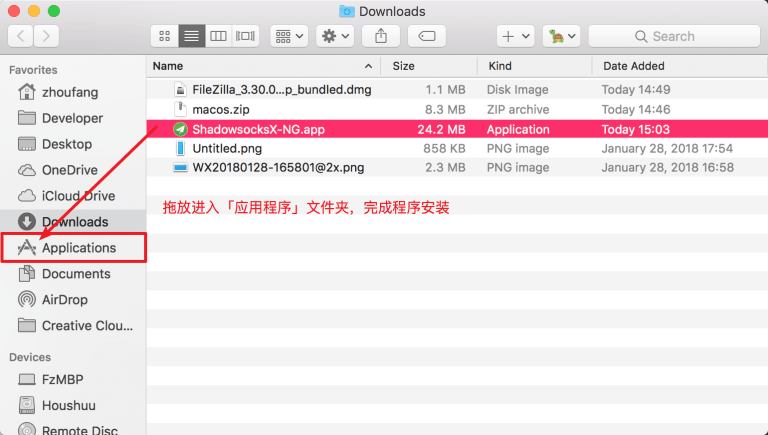Click the ShadowsocksX-NG app icon
Viewport: 768px width, 435px height.
[x=180, y=129]
